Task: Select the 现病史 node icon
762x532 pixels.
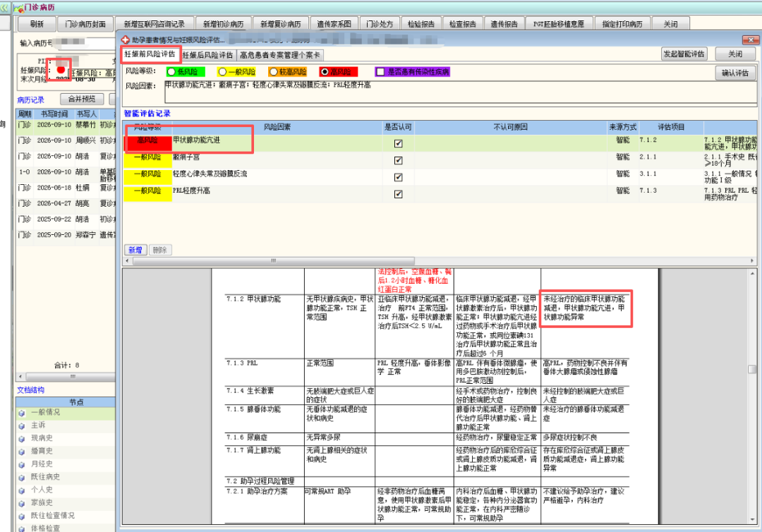Action: pos(21,439)
